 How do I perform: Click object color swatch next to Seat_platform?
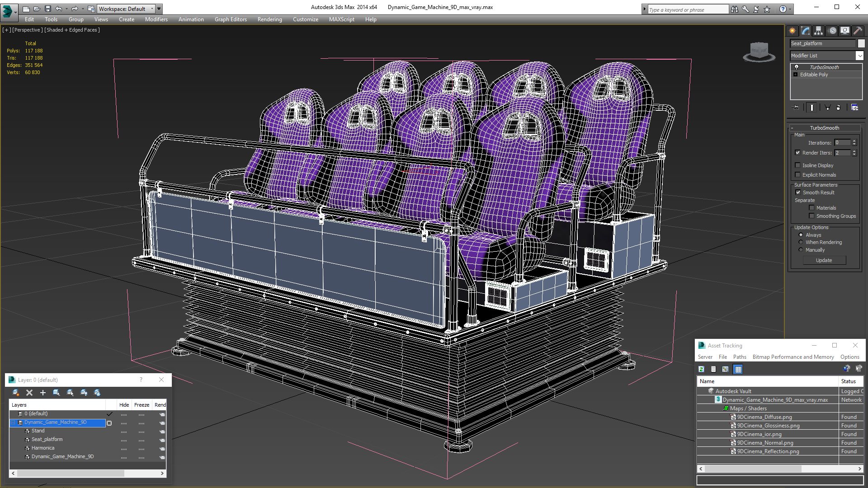click(x=861, y=43)
